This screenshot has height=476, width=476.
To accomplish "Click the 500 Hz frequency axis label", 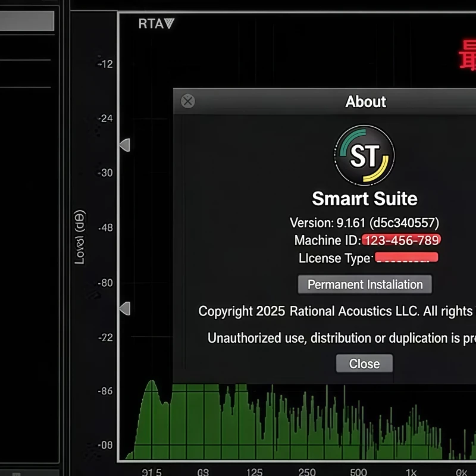I will [x=359, y=472].
